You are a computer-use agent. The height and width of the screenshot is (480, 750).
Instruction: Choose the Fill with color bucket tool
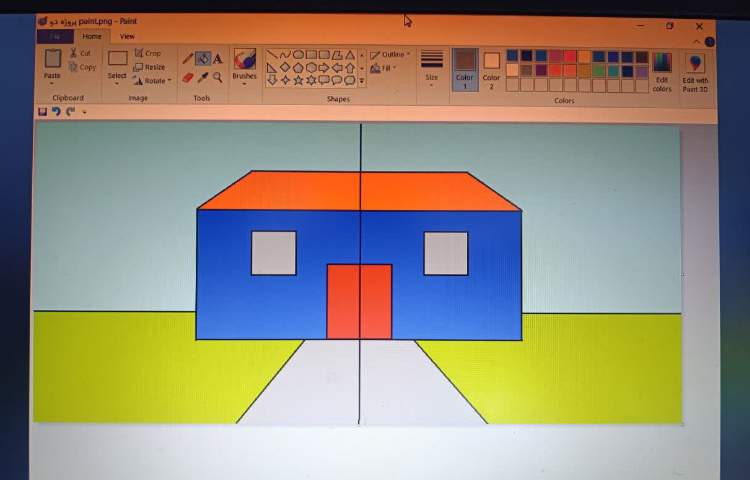coord(203,59)
